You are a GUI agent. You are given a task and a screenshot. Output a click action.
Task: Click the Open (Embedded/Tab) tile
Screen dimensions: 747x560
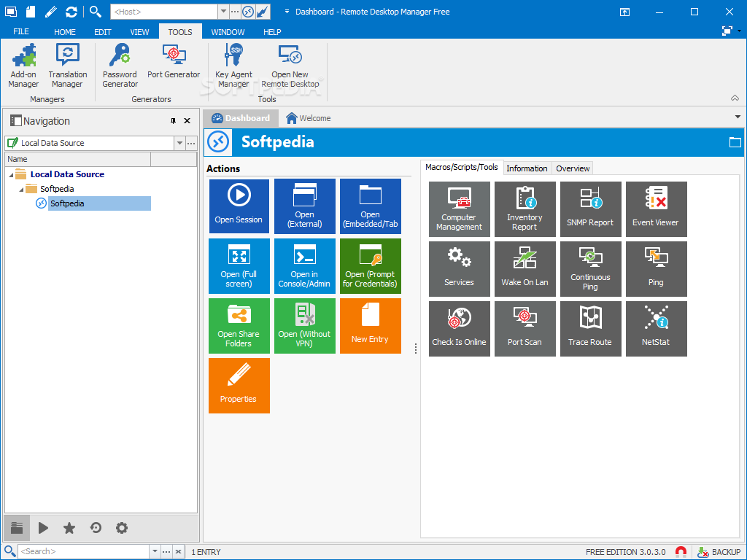click(x=370, y=206)
